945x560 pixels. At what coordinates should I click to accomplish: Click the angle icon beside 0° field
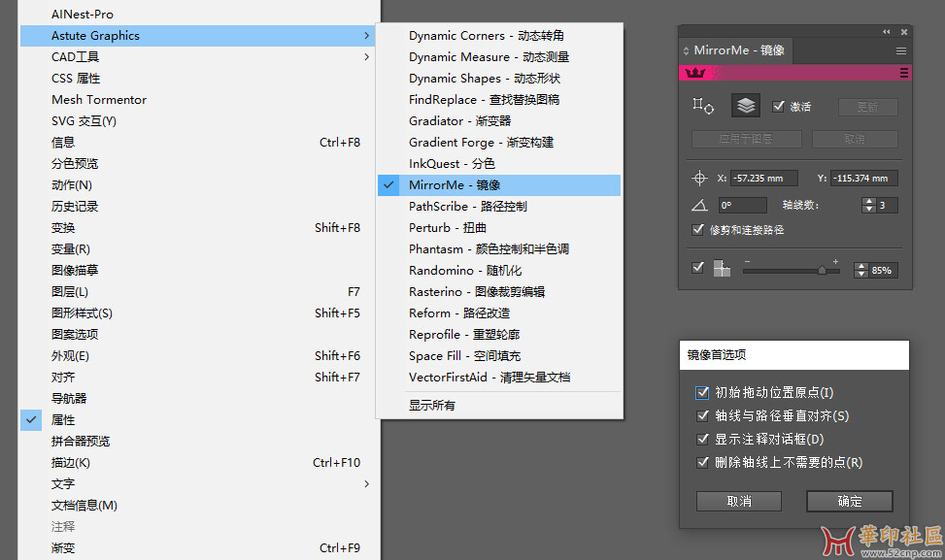pyautogui.click(x=699, y=206)
